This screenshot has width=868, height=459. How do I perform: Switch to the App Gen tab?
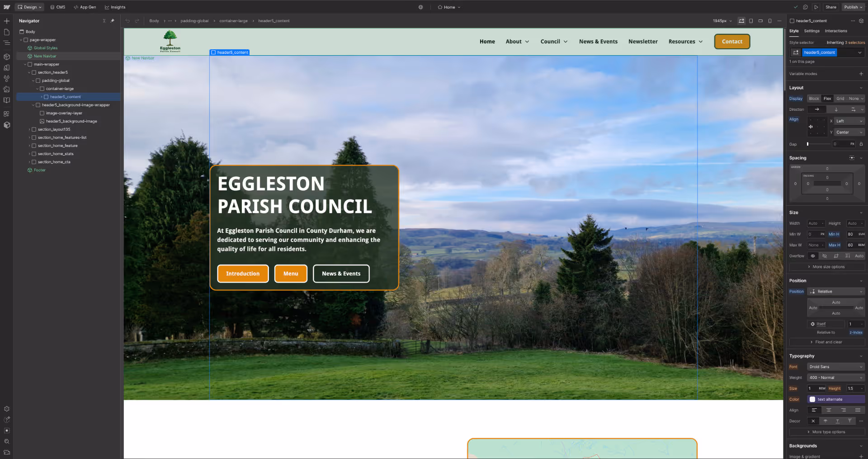[85, 7]
